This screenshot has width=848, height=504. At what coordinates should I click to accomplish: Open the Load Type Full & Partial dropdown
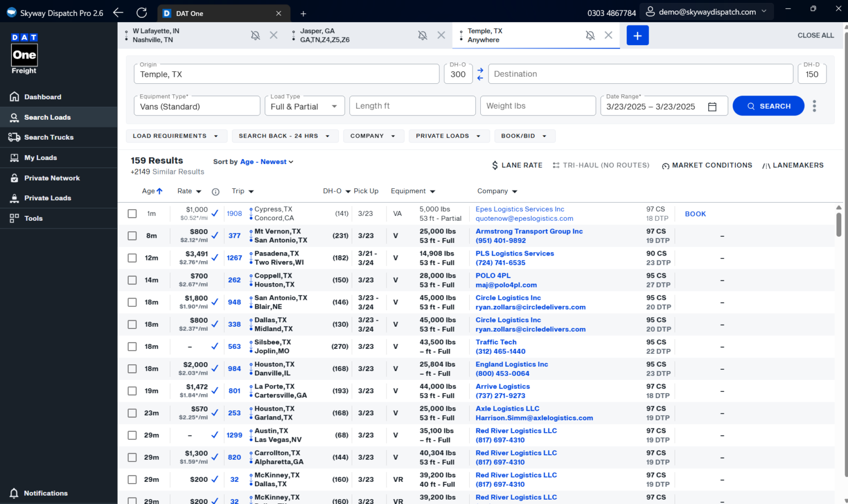[x=305, y=107]
